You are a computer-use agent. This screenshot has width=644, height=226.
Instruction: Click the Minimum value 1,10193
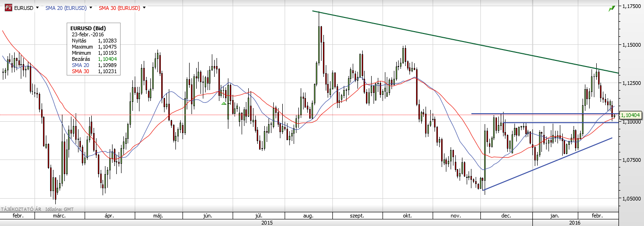[x=107, y=53]
